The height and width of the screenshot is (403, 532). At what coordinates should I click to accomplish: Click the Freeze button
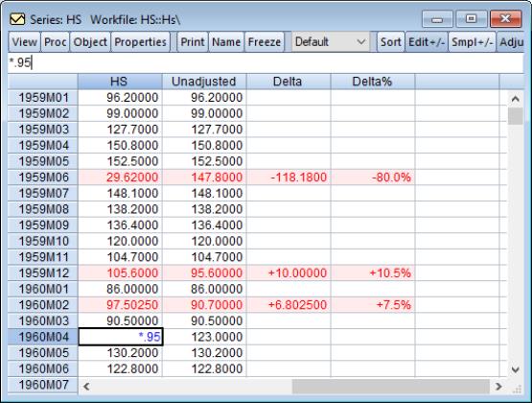pos(264,42)
